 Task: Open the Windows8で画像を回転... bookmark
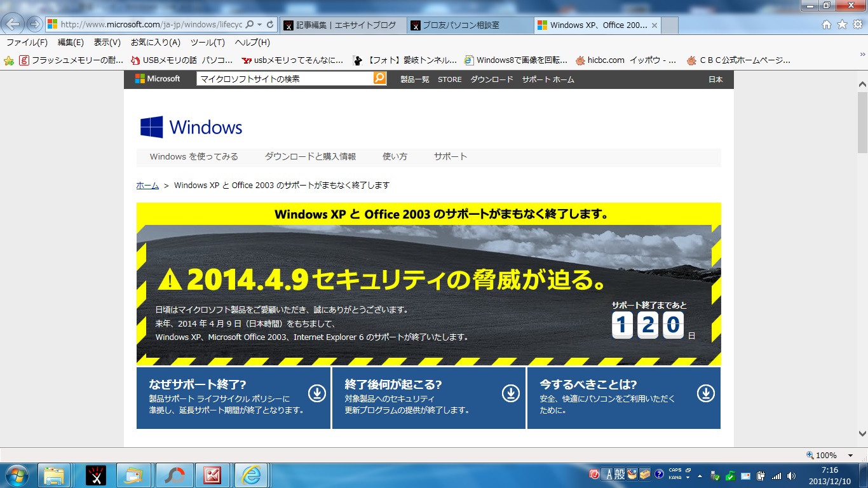pyautogui.click(x=516, y=60)
